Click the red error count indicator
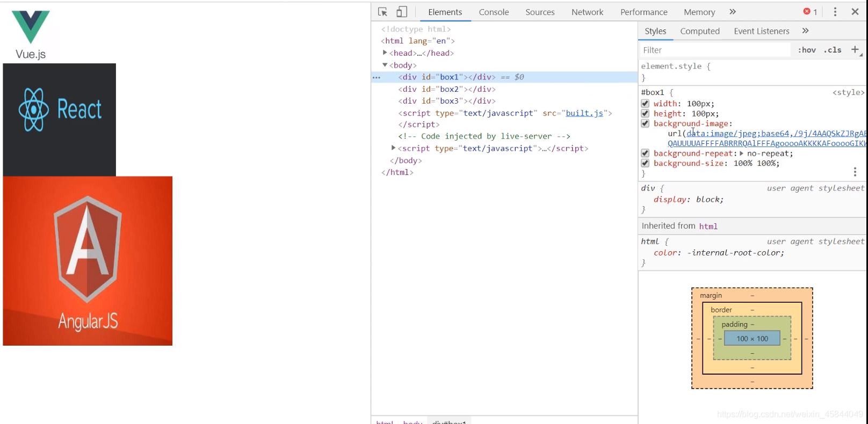Image resolution: width=868 pixels, height=424 pixels. [810, 12]
